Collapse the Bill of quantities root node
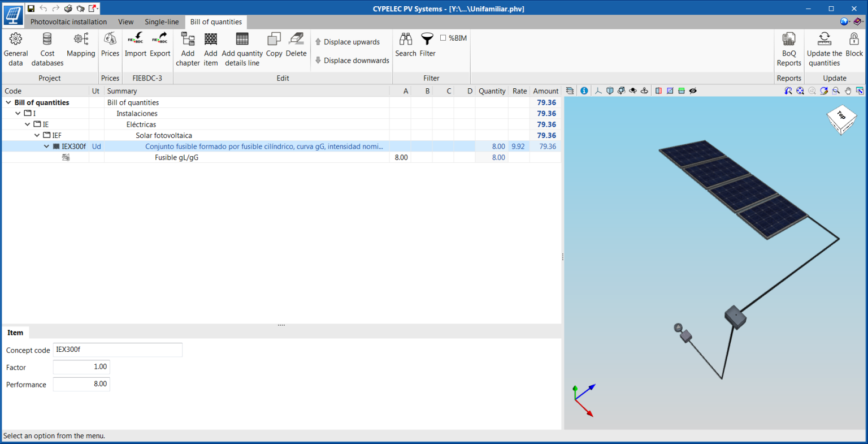The width and height of the screenshot is (868, 444). pyautogui.click(x=7, y=102)
